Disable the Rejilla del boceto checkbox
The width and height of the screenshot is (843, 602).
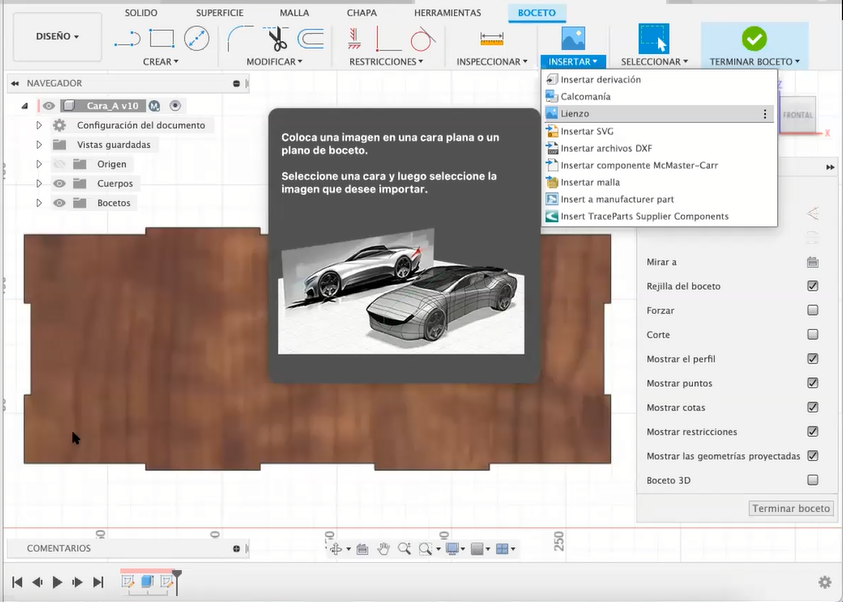pos(812,286)
